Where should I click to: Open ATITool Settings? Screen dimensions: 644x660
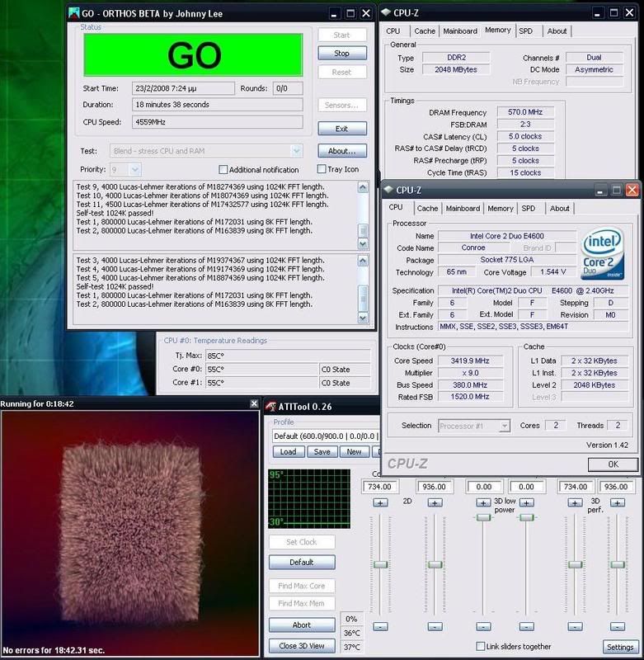(x=620, y=647)
